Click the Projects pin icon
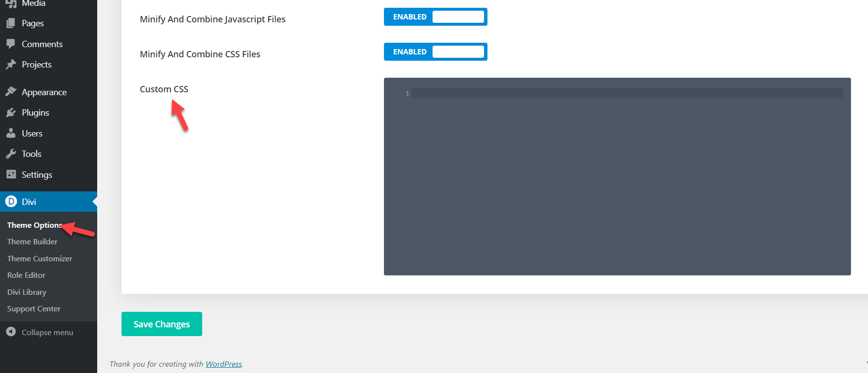The width and height of the screenshot is (868, 373). click(x=11, y=64)
